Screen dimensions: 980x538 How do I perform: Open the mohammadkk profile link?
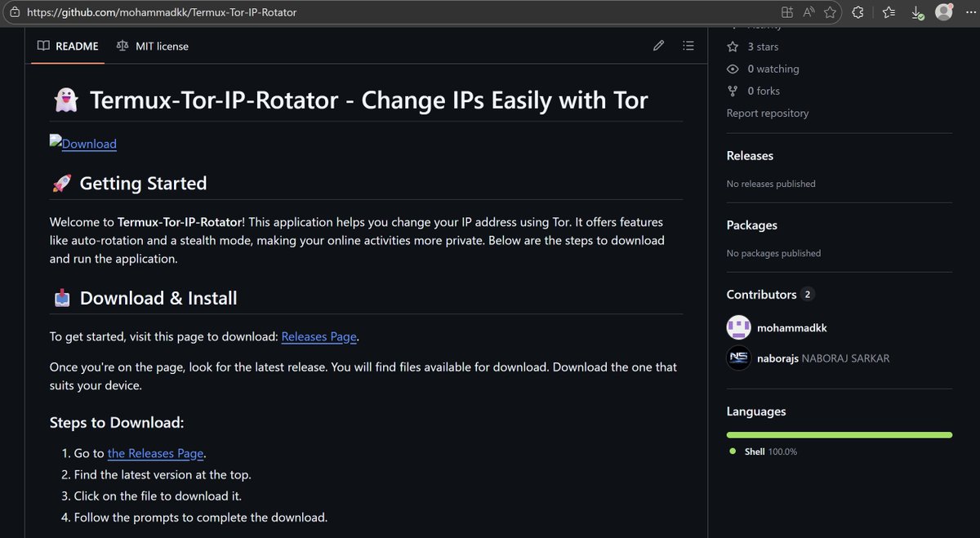(791, 327)
